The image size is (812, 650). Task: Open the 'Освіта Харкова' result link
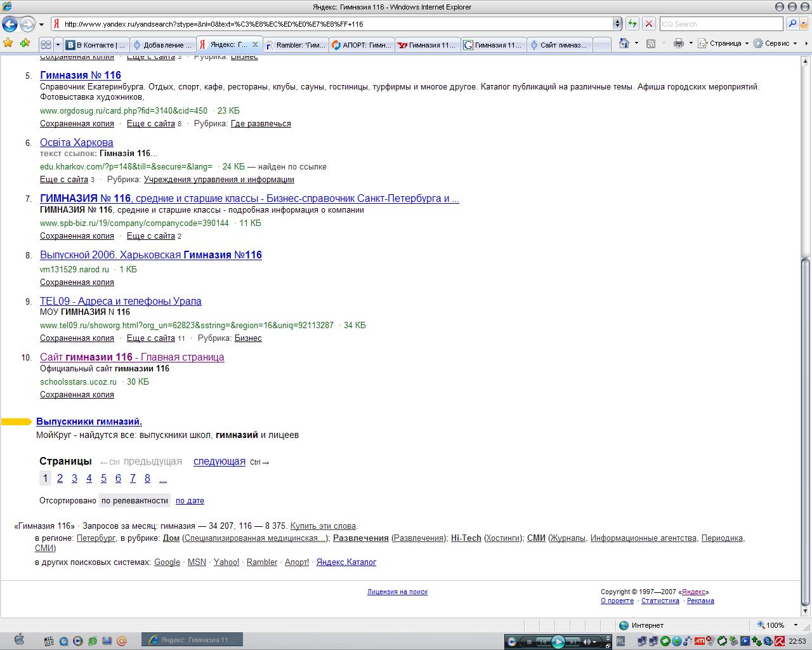click(77, 142)
